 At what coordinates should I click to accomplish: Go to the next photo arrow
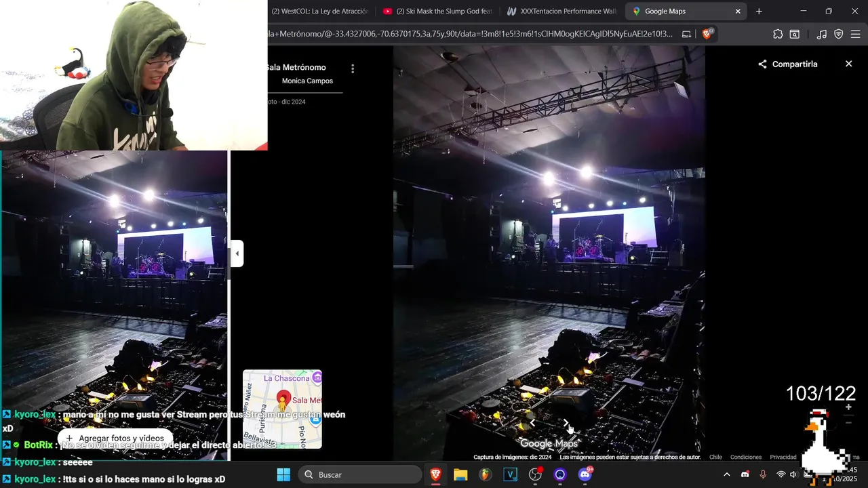[566, 423]
